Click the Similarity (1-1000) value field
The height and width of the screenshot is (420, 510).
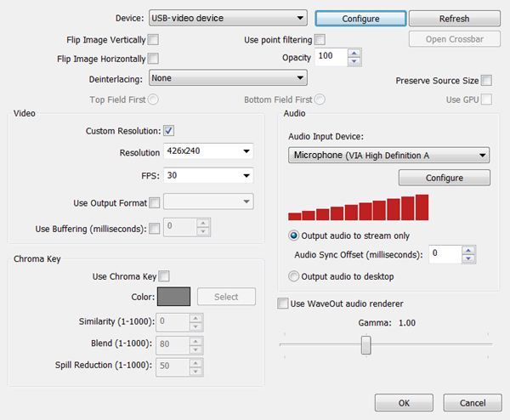[173, 322]
